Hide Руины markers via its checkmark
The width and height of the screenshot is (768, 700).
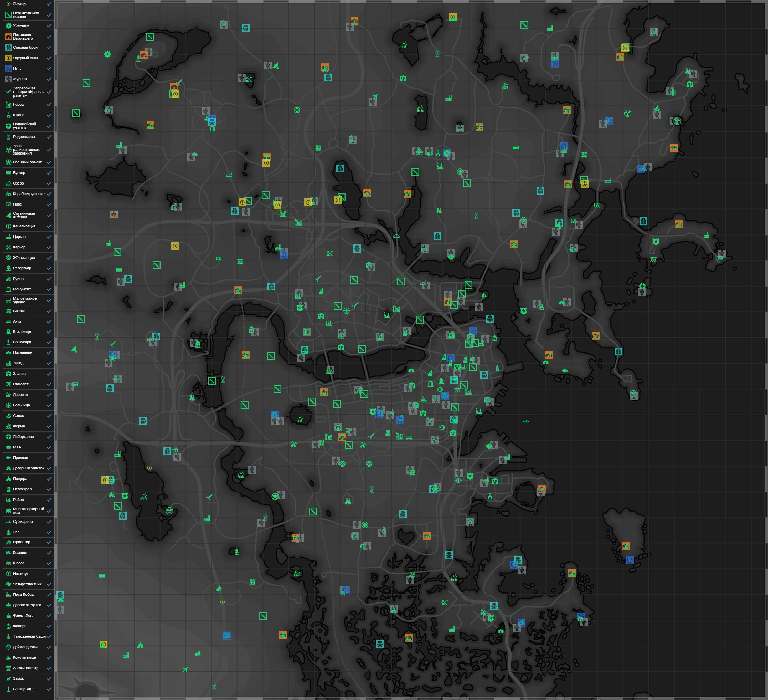pos(49,279)
